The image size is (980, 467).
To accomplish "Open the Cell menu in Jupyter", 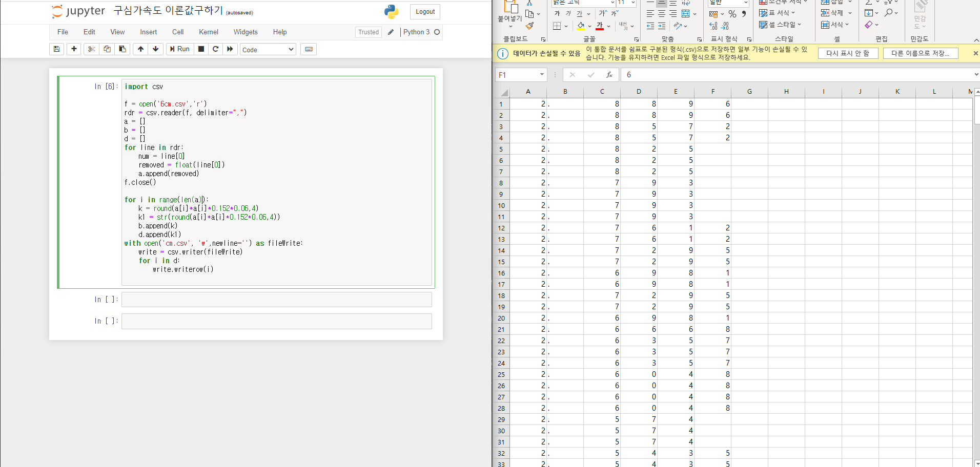I will click(178, 32).
